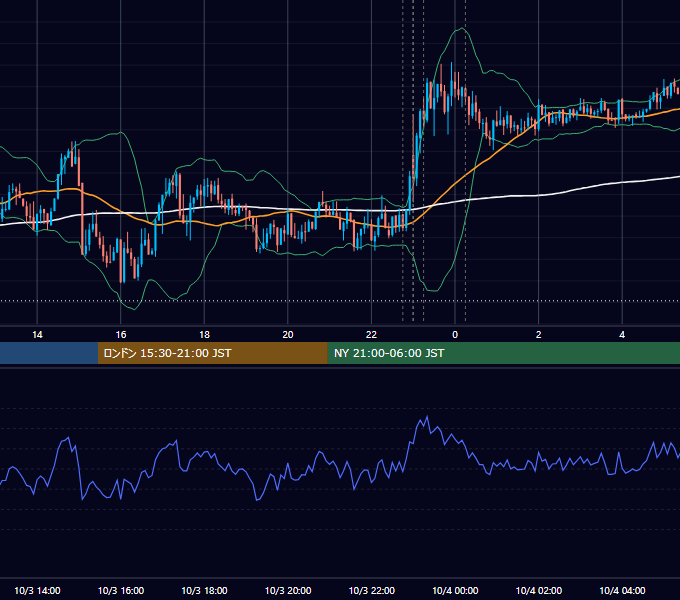Click the ロンドン 15:30-21:00 JST session bar
This screenshot has height=600, width=680.
coord(212,353)
